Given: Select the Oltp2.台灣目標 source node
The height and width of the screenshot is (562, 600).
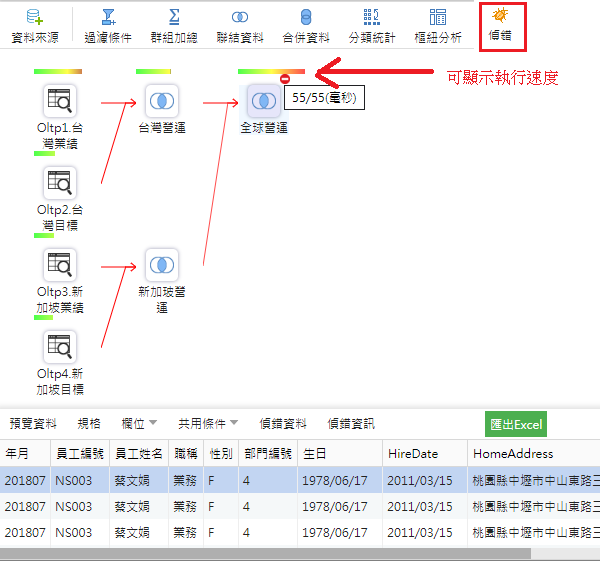Looking at the screenshot, I should coord(60,183).
